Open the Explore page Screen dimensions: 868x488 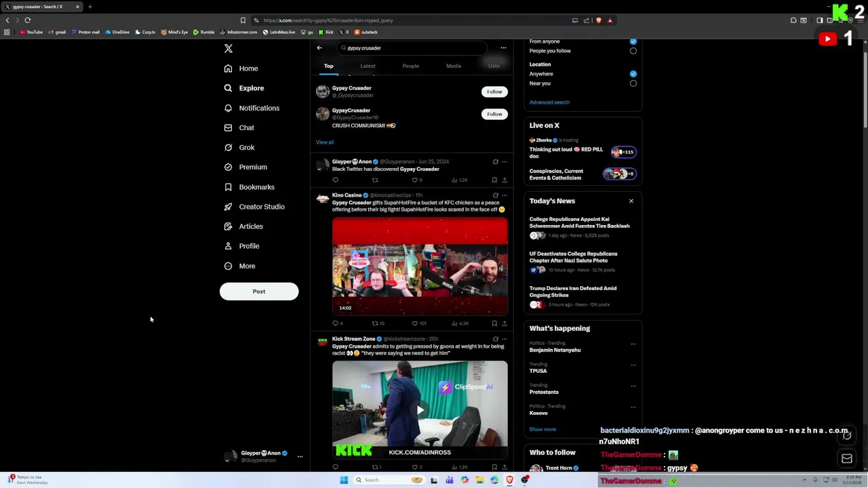(251, 88)
